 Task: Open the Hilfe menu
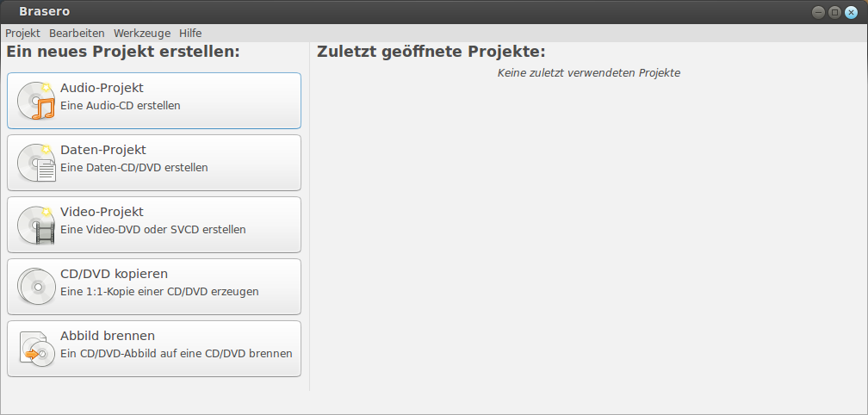190,34
